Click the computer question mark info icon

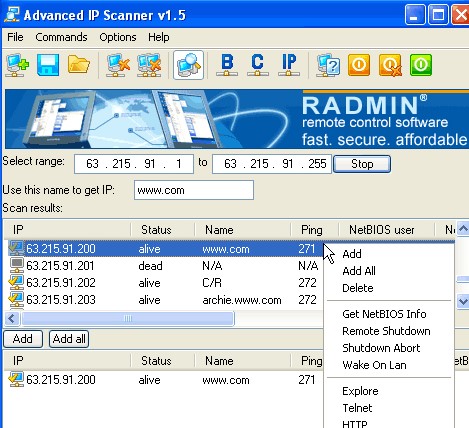(x=328, y=65)
